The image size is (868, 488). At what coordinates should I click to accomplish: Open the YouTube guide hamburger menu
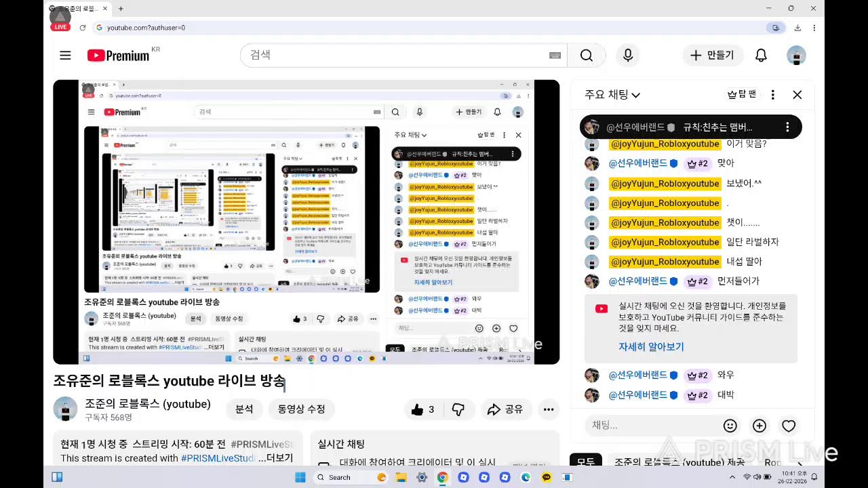65,56
